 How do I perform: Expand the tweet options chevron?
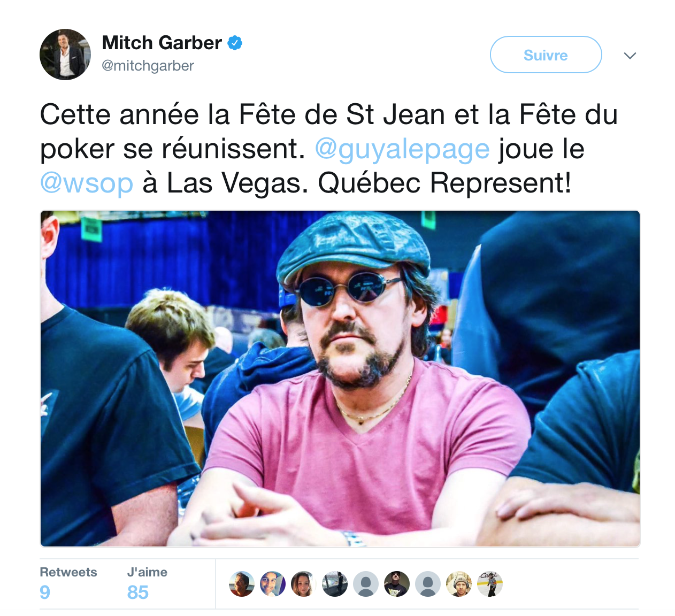[630, 55]
